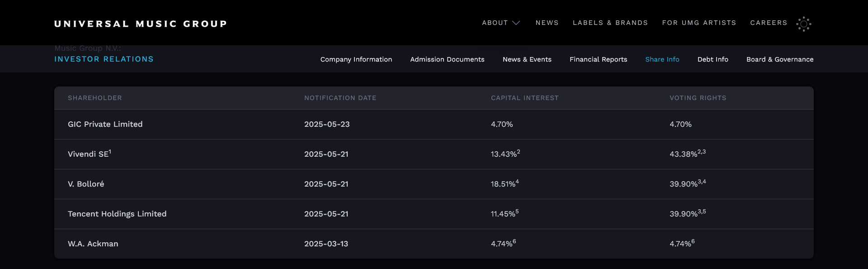Screen dimensions: 868x269
Task: Click the Shareholder column header
Action: click(x=95, y=98)
